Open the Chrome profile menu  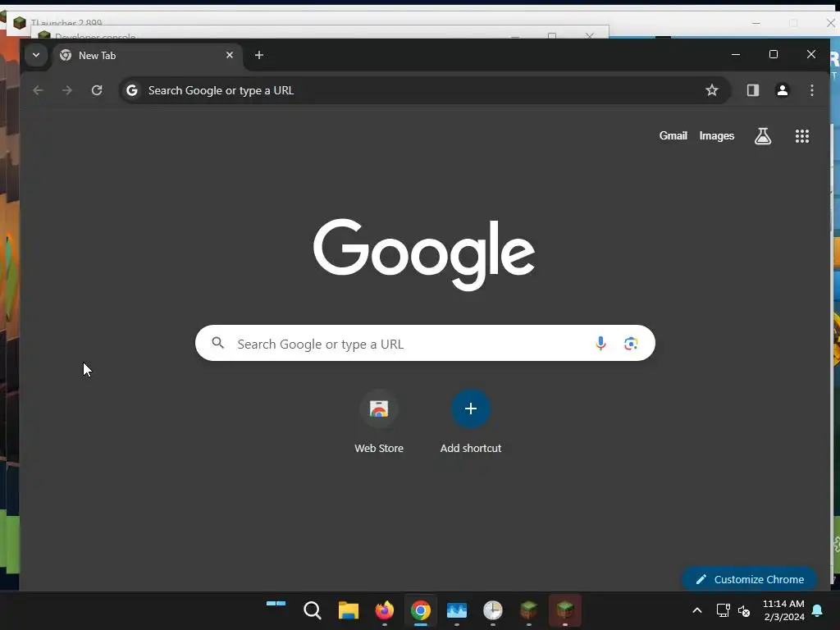click(782, 90)
